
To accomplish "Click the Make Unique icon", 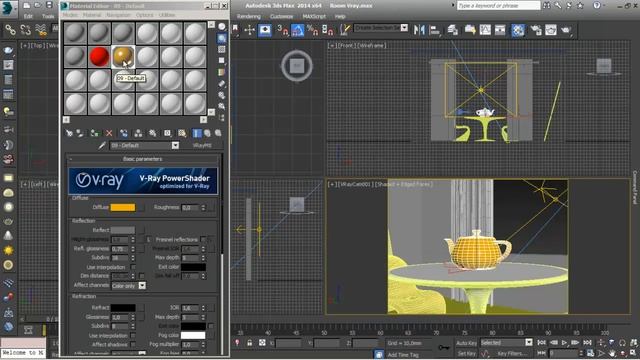I will (x=138, y=133).
